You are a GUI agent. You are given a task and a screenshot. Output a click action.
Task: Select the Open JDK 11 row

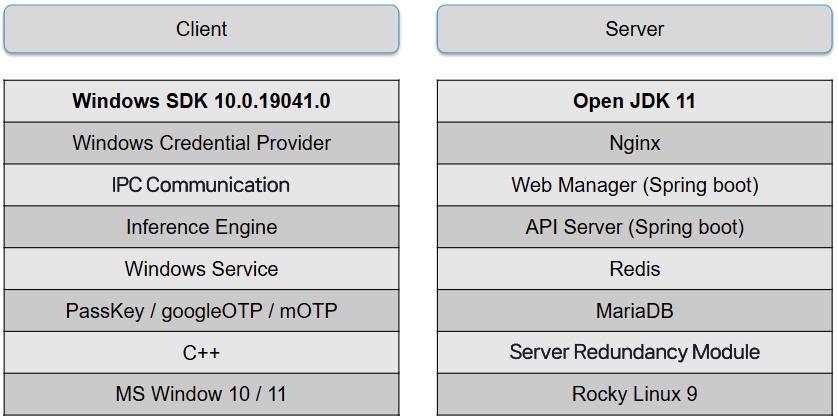click(634, 101)
